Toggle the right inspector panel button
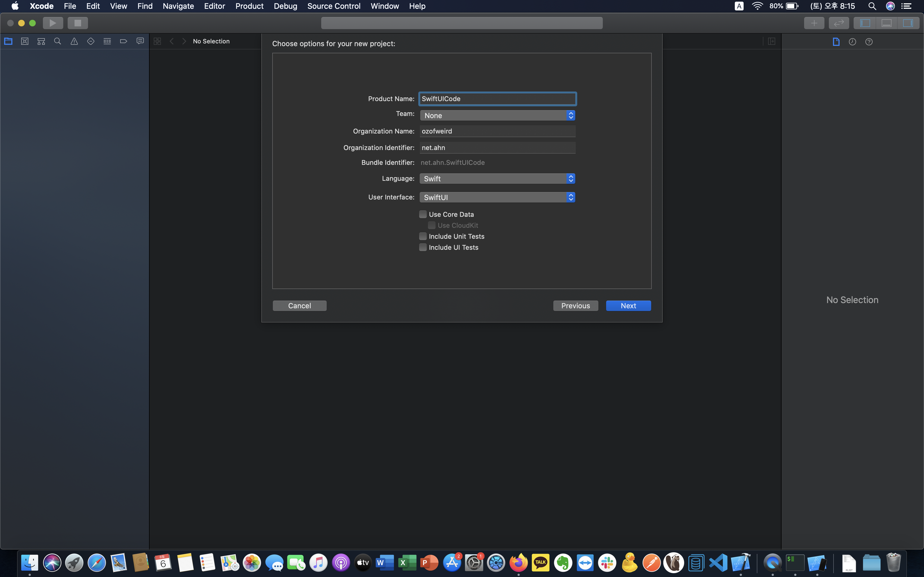924x577 pixels. pos(908,23)
